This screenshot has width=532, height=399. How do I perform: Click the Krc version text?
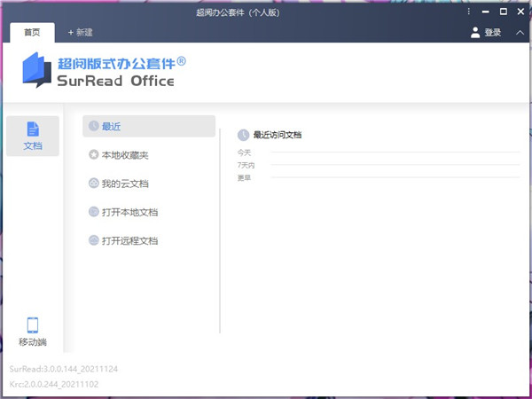pyautogui.click(x=54, y=385)
